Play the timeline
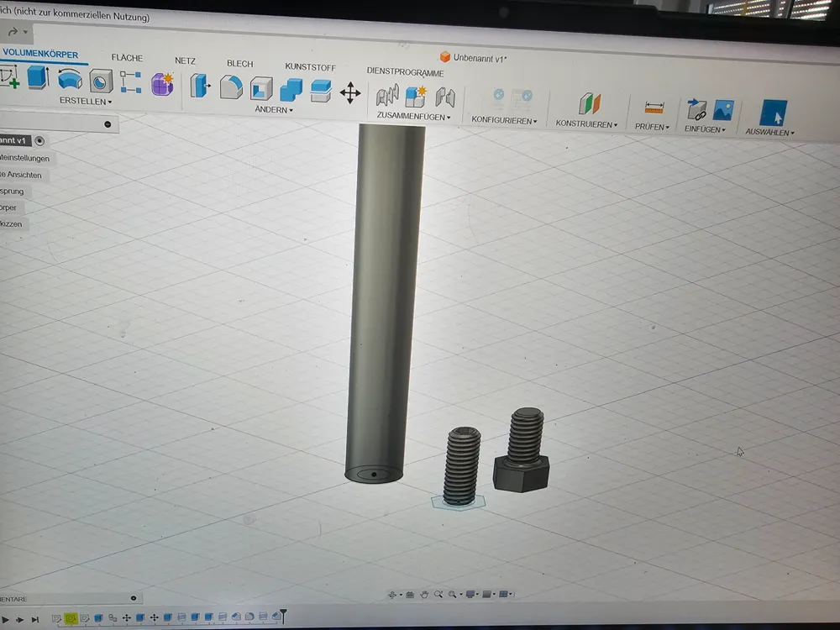The image size is (840, 630). pos(5,620)
